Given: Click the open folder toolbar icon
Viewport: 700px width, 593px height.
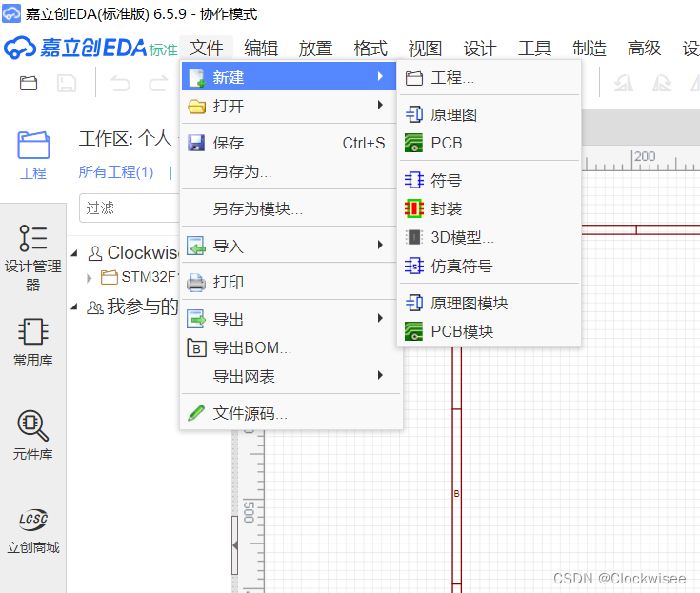Looking at the screenshot, I should point(29,84).
